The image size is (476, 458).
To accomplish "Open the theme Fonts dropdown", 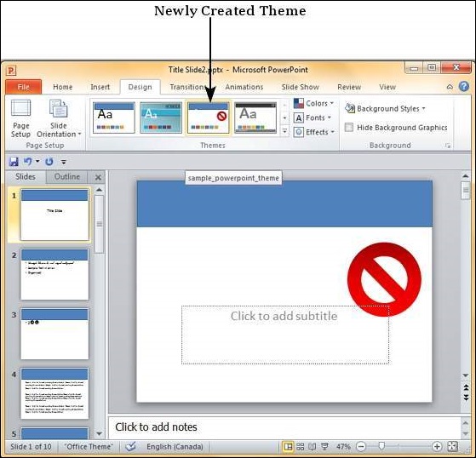I will coord(313,117).
